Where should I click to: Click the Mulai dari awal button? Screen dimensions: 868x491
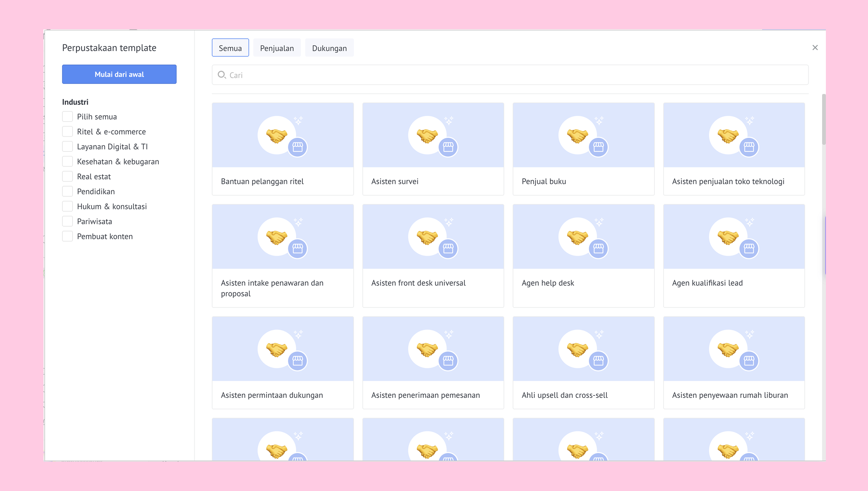119,74
